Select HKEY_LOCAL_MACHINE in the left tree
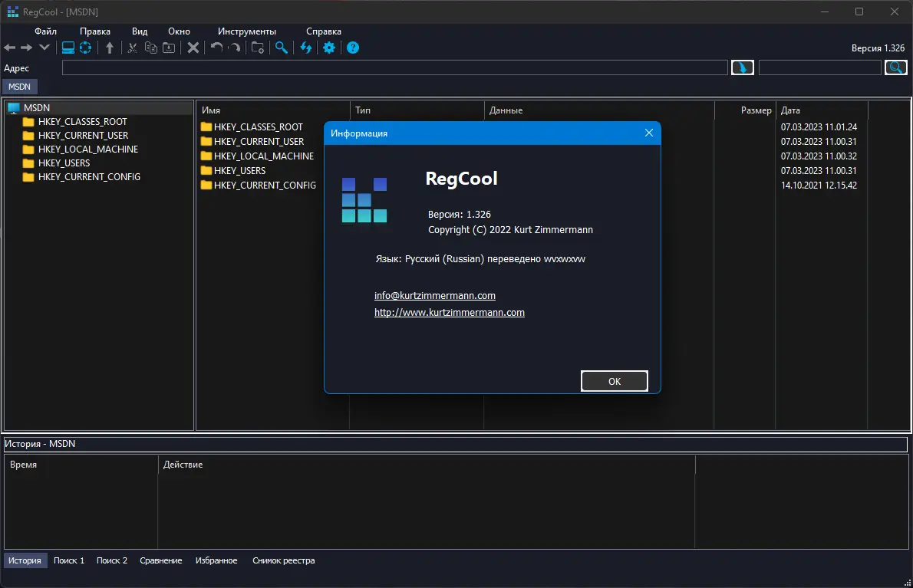The width and height of the screenshot is (913, 588). [x=87, y=149]
